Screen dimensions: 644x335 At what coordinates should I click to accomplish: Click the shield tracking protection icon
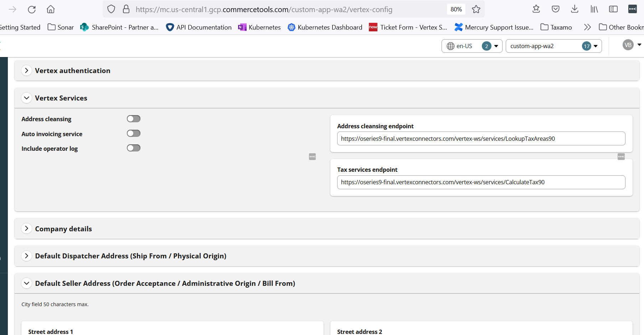click(x=111, y=9)
